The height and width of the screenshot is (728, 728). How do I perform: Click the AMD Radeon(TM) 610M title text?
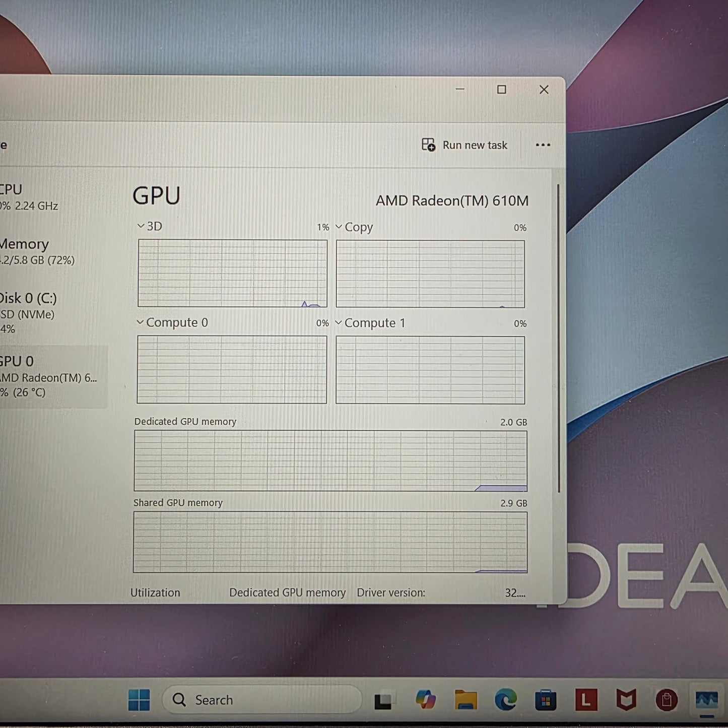(452, 201)
